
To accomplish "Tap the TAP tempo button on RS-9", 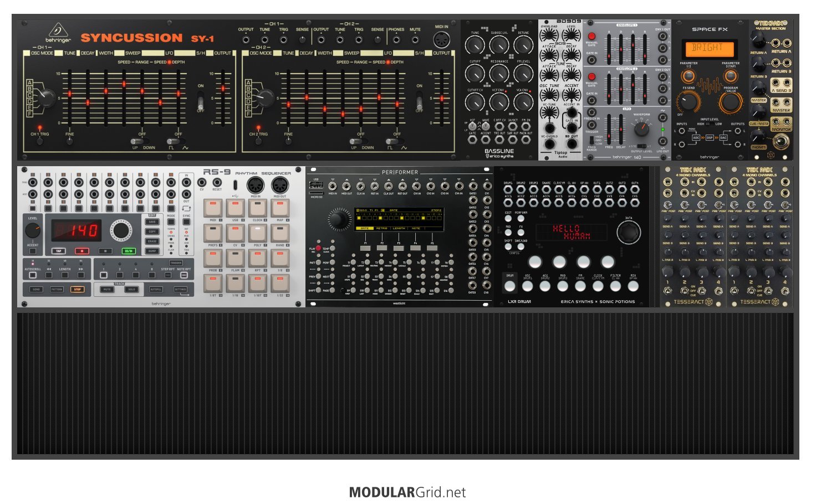I will pos(58,251).
